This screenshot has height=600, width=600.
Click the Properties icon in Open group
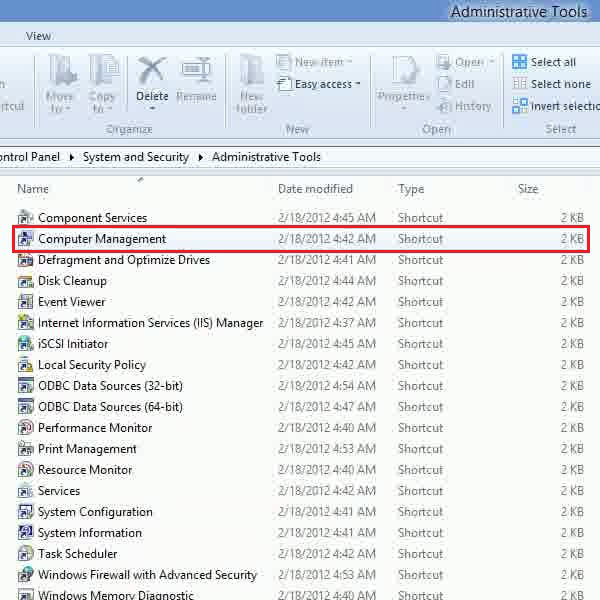(404, 71)
